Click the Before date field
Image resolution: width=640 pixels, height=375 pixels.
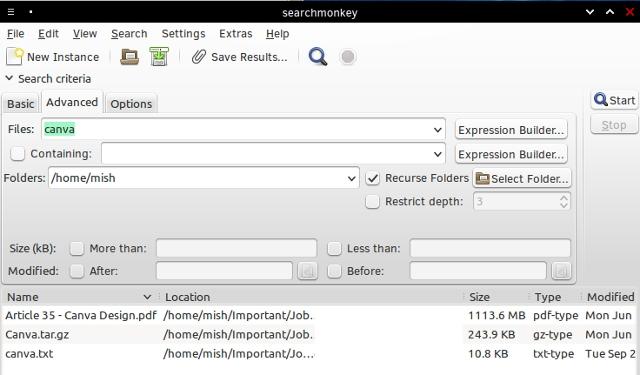(x=478, y=271)
